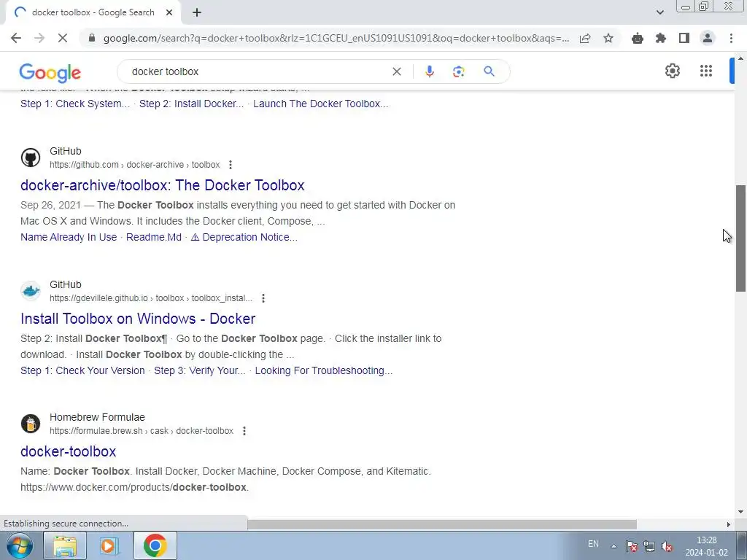Image resolution: width=747 pixels, height=560 pixels.
Task: Open the robot extension icon
Action: pos(638,38)
